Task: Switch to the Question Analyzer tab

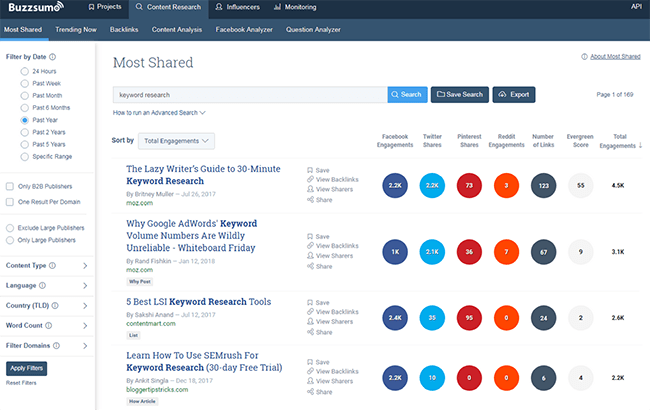Action: coord(313,30)
